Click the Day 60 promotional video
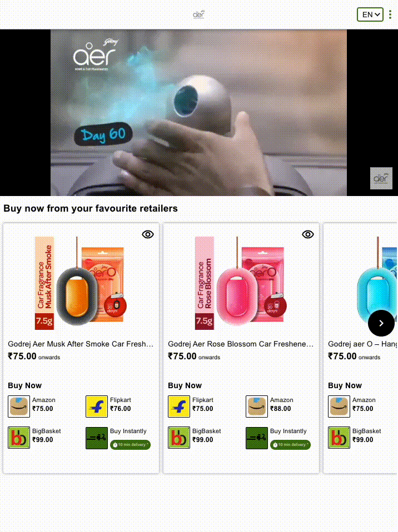Image resolution: width=398 pixels, height=532 pixels. point(198,113)
